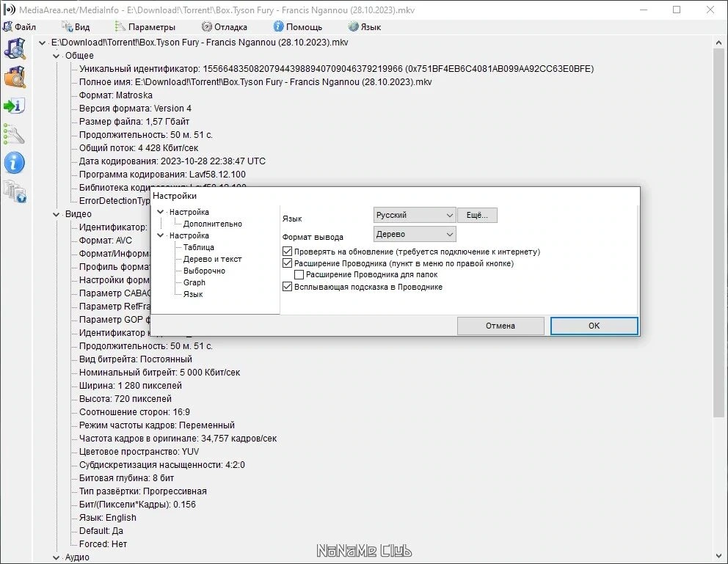Click the blue About info sidebar icon
728x564 pixels.
click(x=15, y=164)
